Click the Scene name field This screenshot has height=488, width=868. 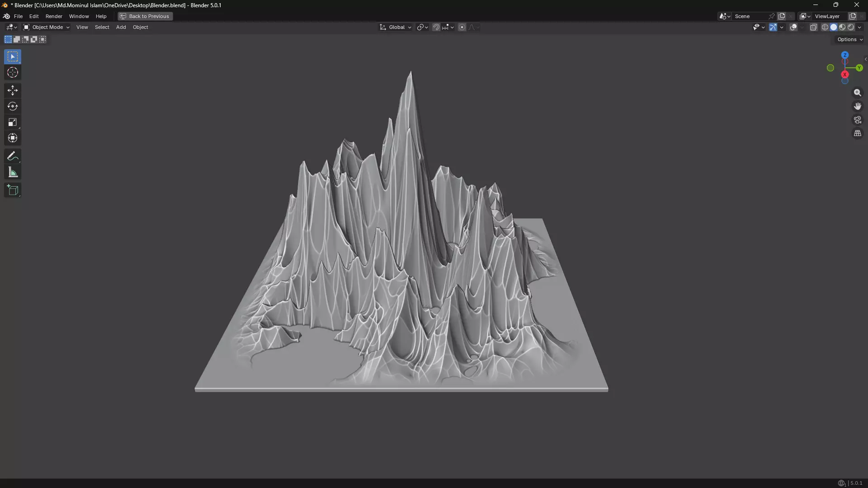749,16
